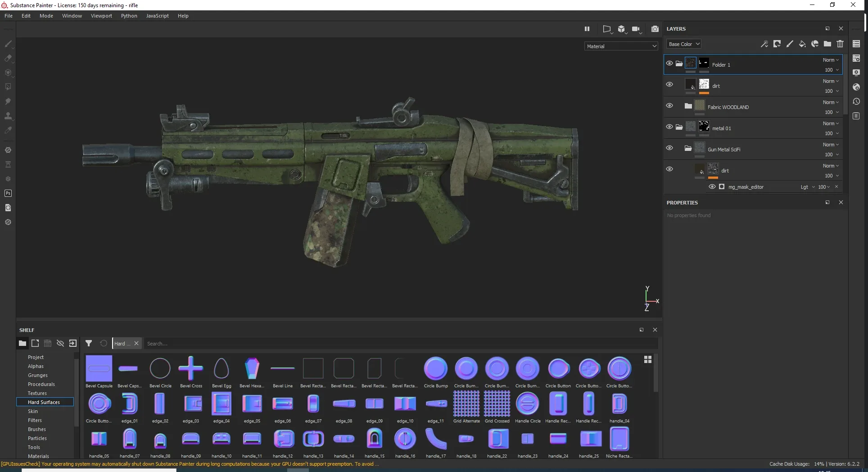The image size is (868, 472).
Task: Remove the mg_mask_editor effect
Action: click(x=836, y=186)
